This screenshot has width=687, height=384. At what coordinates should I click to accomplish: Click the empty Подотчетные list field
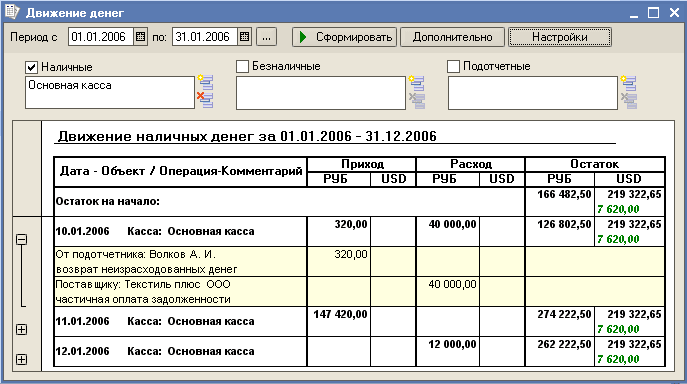[x=533, y=93]
